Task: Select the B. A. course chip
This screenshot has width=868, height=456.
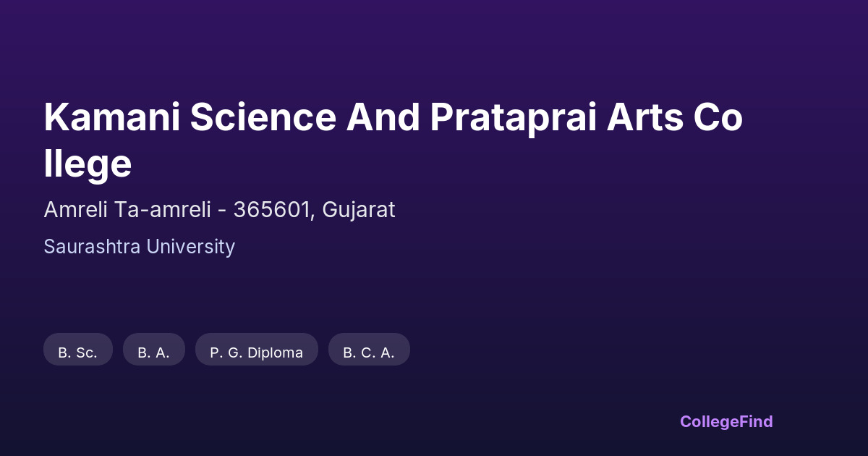Action: point(154,352)
